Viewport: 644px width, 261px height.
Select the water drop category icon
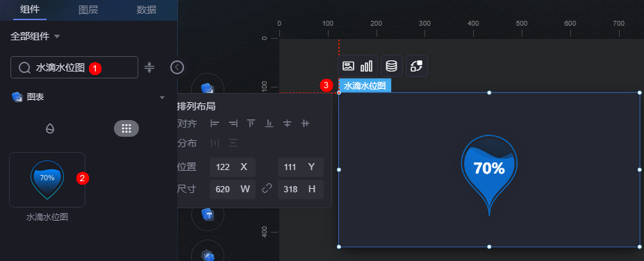pyautogui.click(x=50, y=129)
